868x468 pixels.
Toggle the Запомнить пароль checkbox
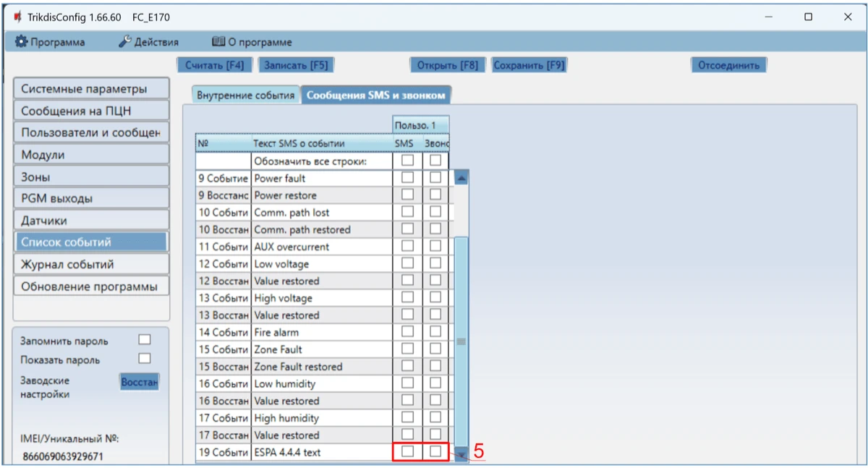click(145, 340)
